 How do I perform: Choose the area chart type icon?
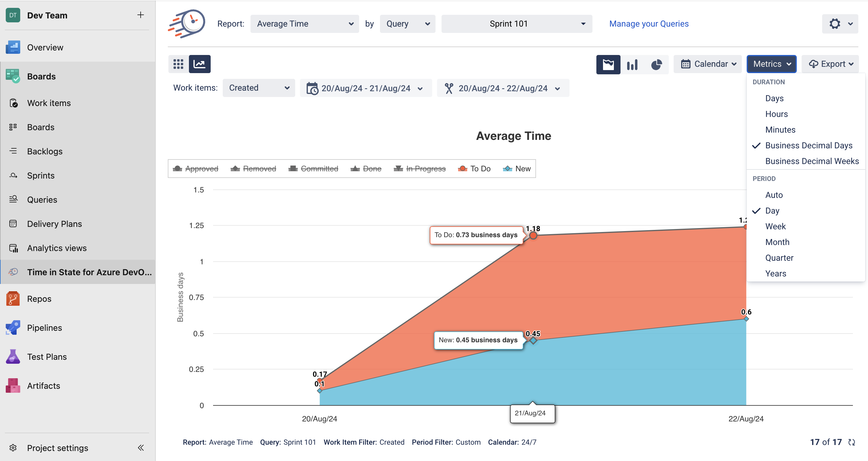(608, 64)
